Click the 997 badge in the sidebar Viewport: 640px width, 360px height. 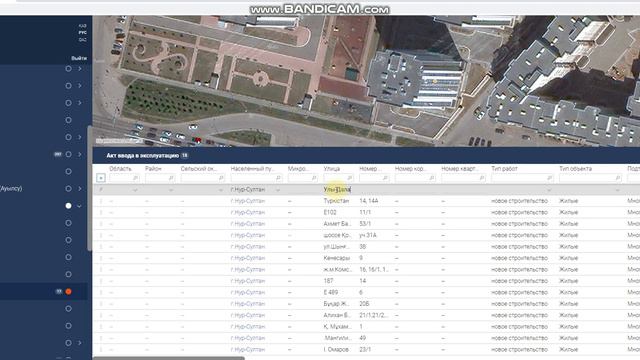[58, 154]
